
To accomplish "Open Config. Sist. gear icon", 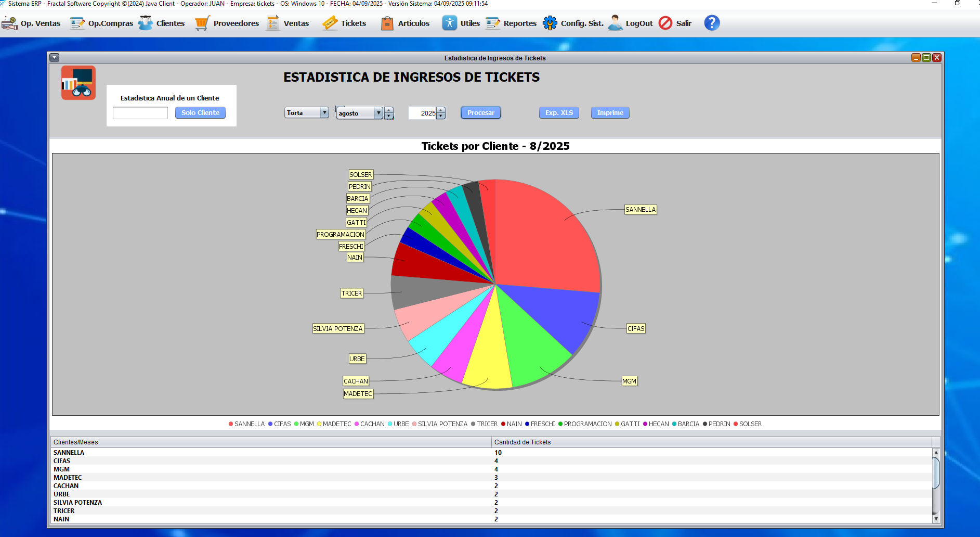I will click(550, 23).
